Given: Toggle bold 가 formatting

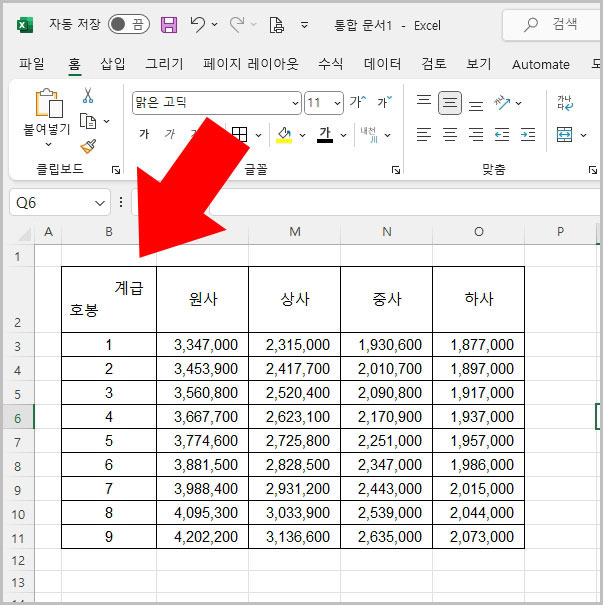Looking at the screenshot, I should [x=144, y=134].
